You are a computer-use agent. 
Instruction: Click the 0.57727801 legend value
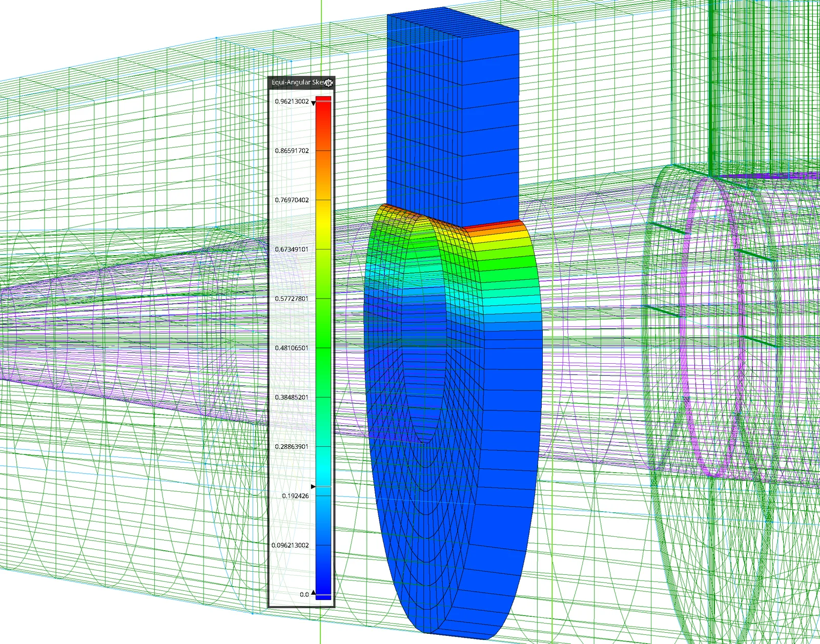point(292,298)
